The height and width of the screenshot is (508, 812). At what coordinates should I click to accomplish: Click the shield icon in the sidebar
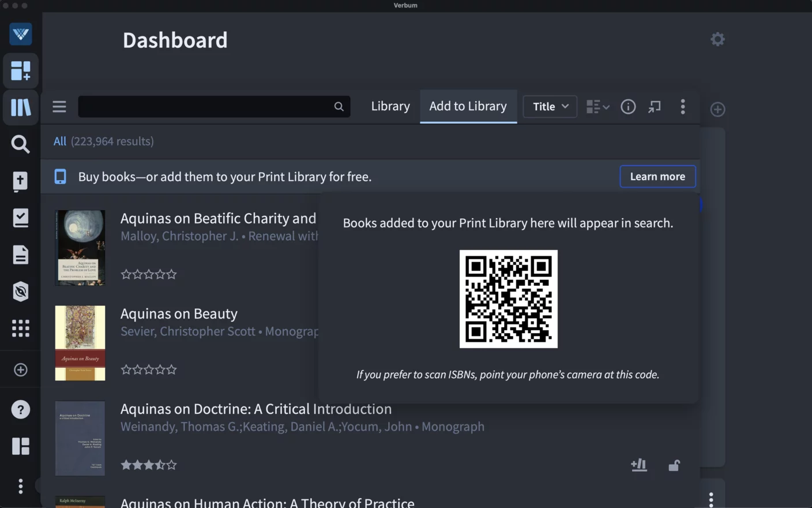point(21,292)
